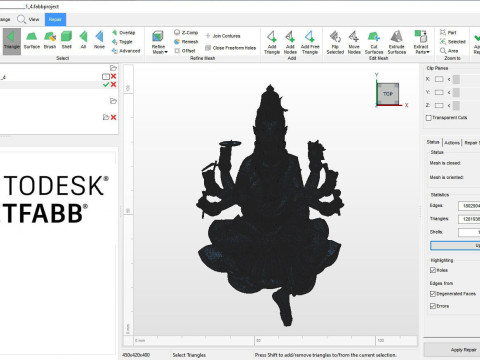
Task: Click the TOP orientation cube
Action: (x=388, y=94)
